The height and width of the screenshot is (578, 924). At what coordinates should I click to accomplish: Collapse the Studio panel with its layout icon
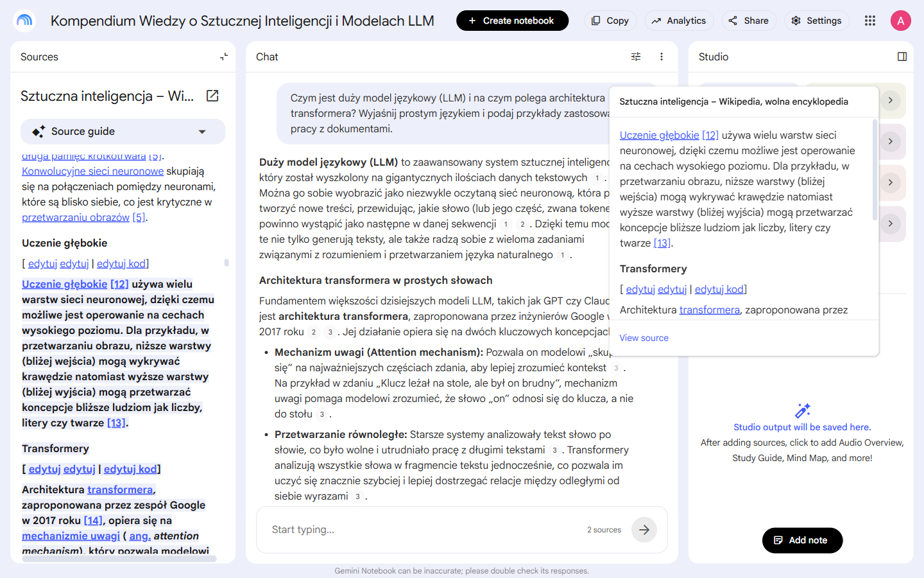pyautogui.click(x=902, y=57)
